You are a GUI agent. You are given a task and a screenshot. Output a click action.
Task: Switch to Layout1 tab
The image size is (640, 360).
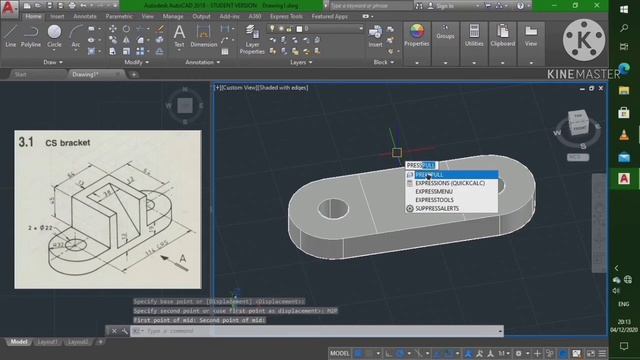click(x=48, y=342)
